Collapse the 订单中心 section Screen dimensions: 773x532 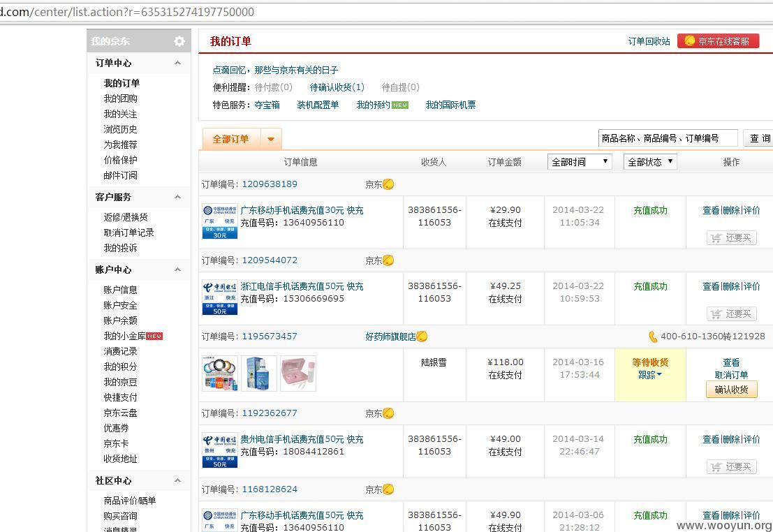tap(177, 63)
